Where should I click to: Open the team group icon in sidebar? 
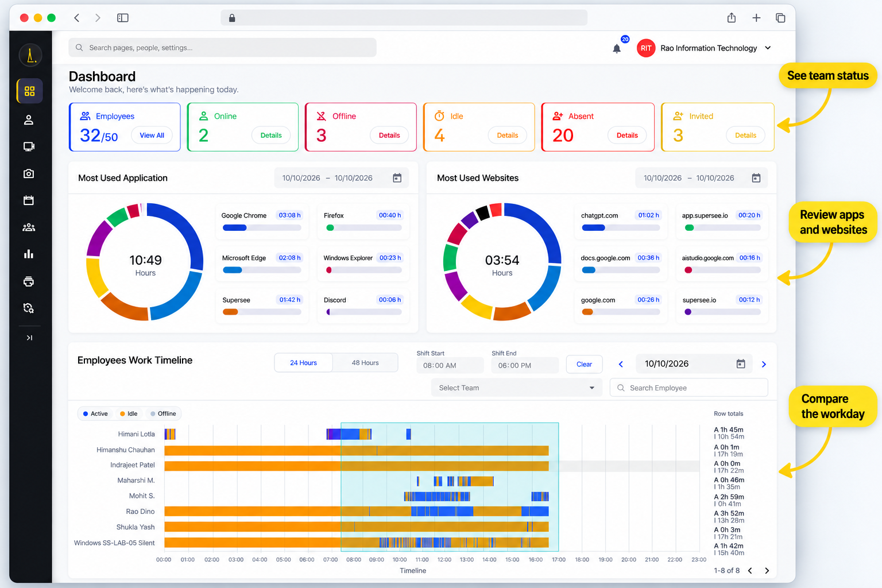29,227
